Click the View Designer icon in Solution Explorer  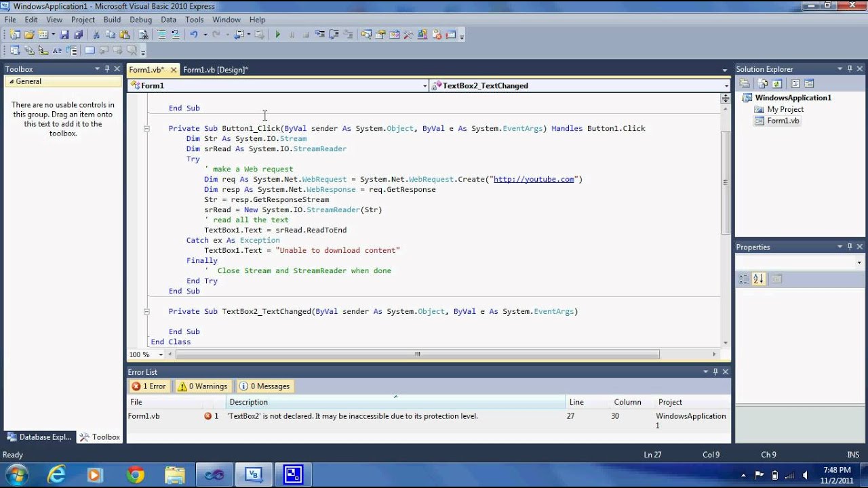pos(808,83)
